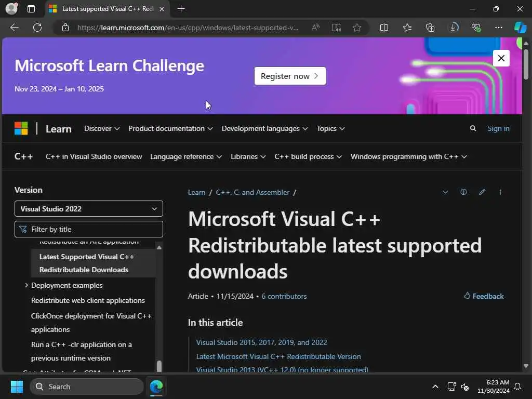Open Libraries dropdown

[x=248, y=156]
